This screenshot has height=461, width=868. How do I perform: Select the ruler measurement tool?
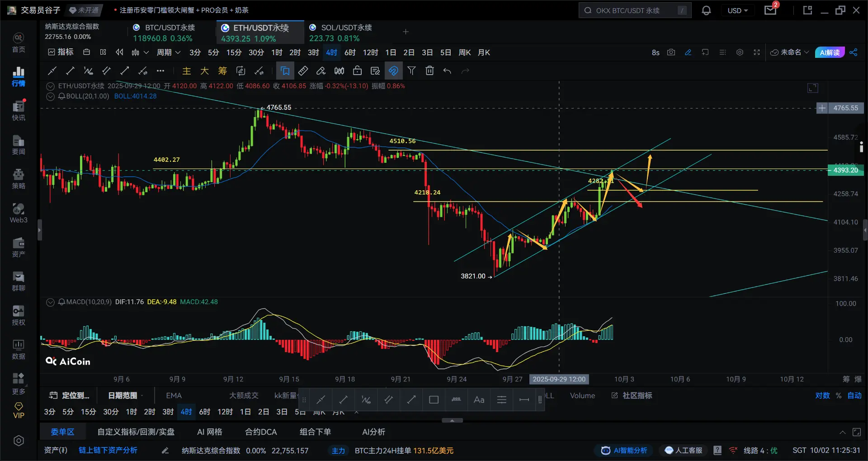pos(303,71)
